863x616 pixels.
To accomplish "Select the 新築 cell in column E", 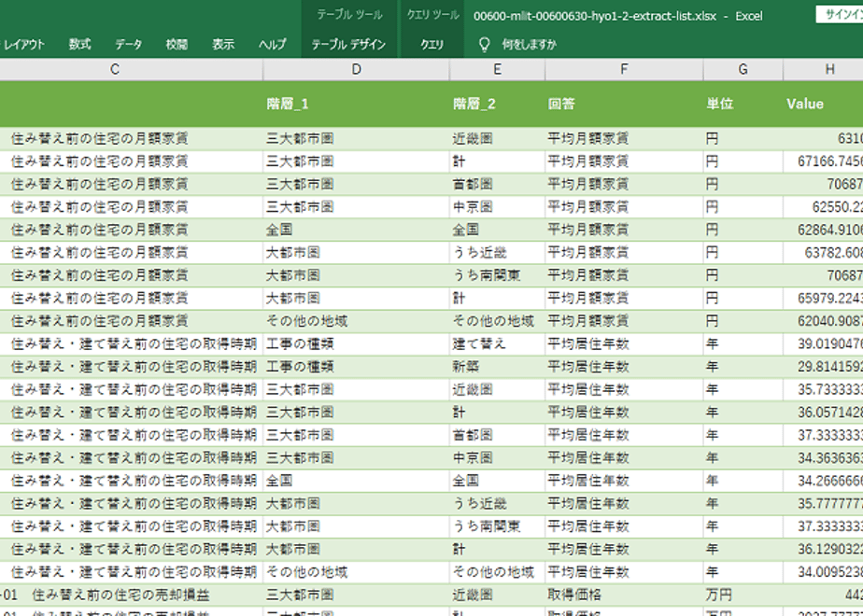I will pyautogui.click(x=497, y=367).
